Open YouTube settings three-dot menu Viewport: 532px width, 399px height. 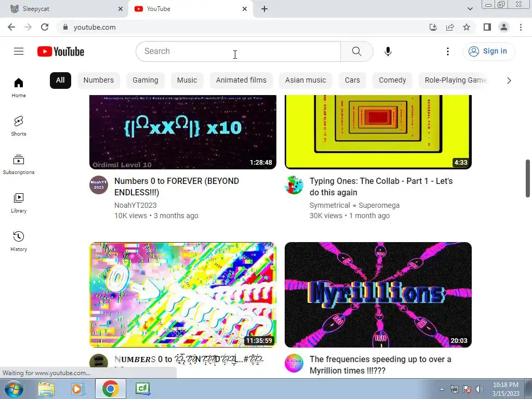tap(447, 51)
